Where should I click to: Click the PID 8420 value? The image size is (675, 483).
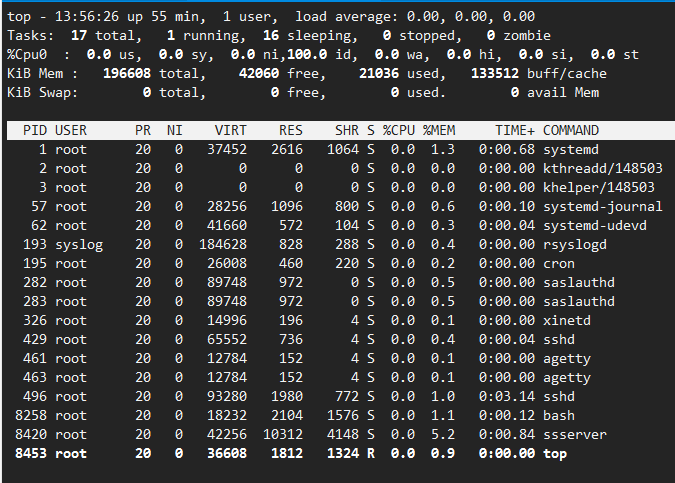pos(29,433)
